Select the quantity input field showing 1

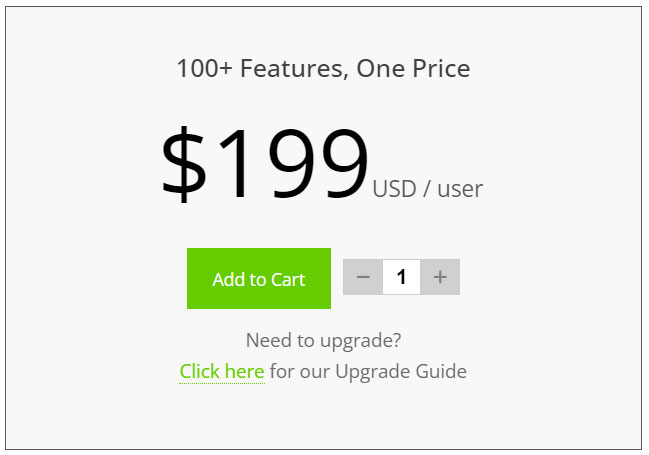[x=401, y=277]
